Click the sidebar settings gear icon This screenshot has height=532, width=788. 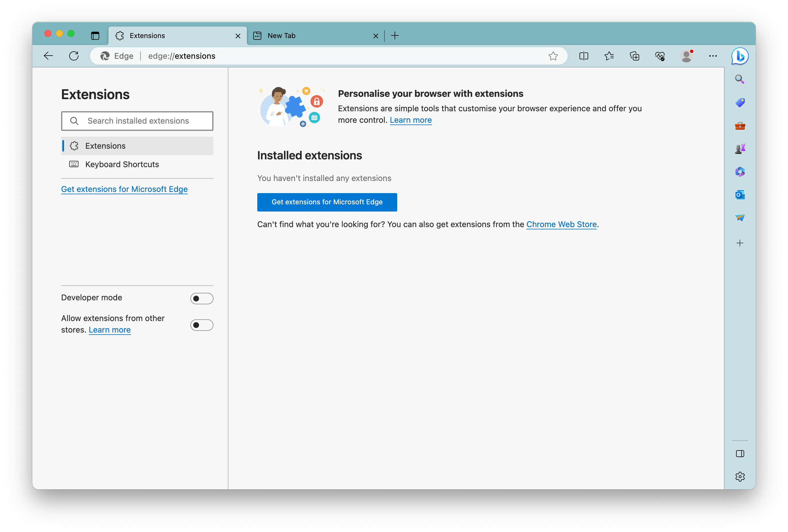pyautogui.click(x=739, y=476)
